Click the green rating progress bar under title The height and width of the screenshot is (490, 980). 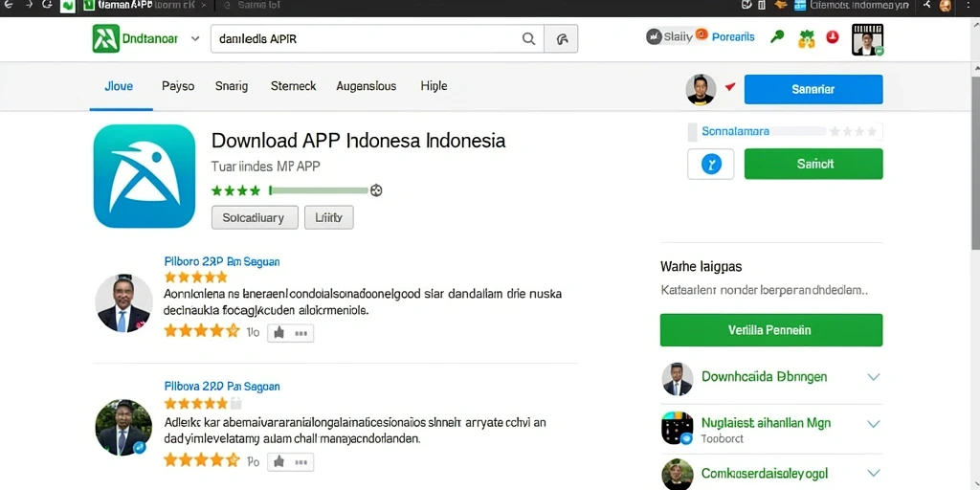(x=319, y=190)
